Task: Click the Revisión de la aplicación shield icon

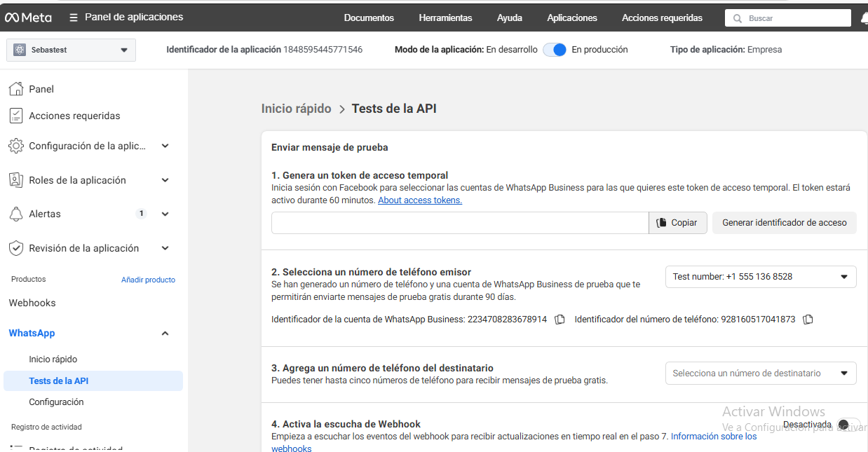Action: tap(15, 248)
